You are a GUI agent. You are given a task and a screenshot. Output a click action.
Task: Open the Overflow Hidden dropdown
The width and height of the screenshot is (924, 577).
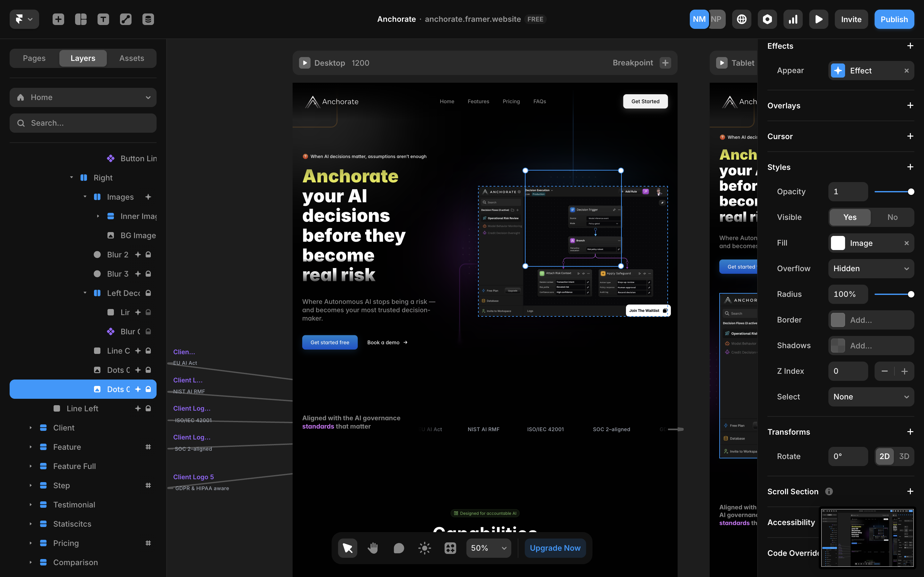[871, 269]
